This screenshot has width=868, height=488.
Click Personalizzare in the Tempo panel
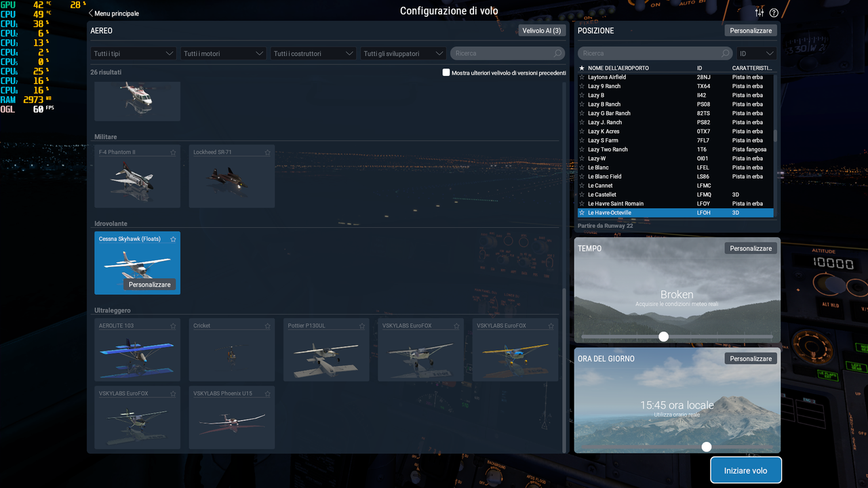click(x=750, y=248)
